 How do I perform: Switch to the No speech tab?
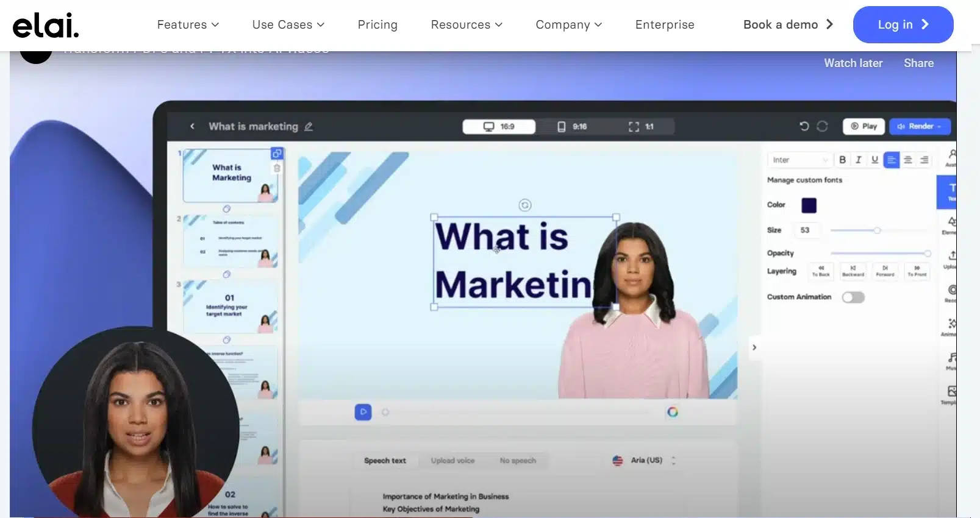518,461
